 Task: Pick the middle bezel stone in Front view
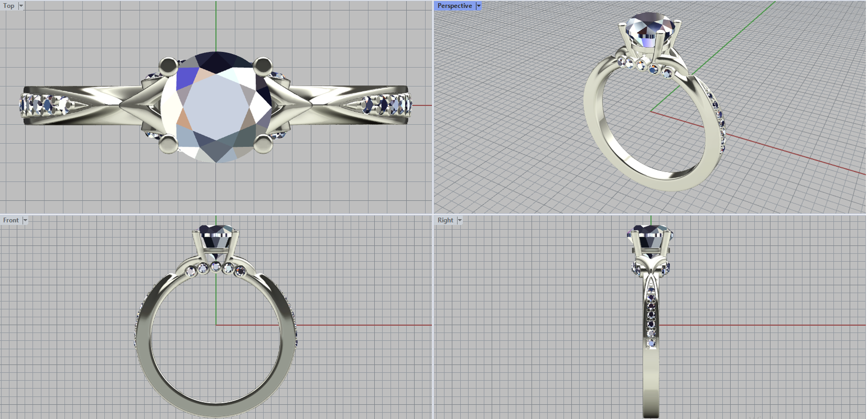[x=216, y=266]
